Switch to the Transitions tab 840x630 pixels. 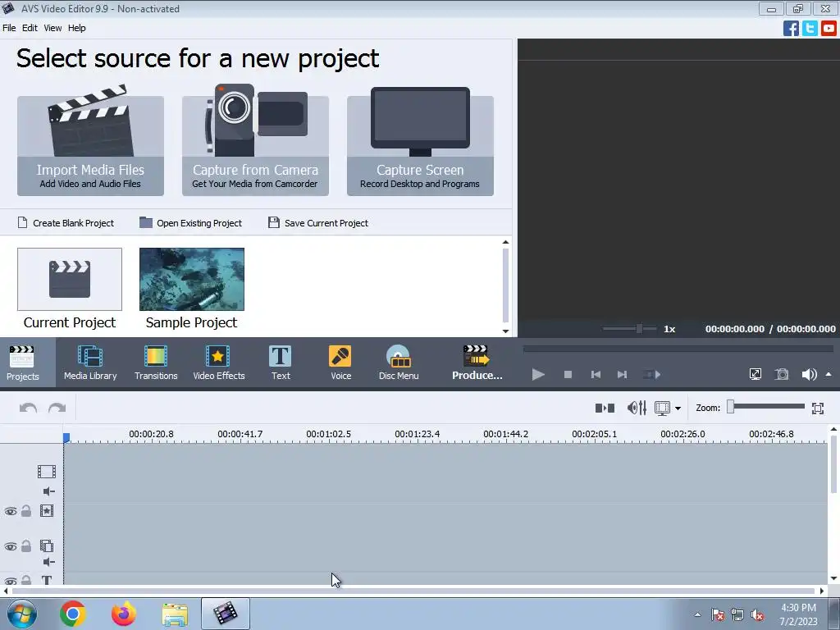click(x=156, y=363)
